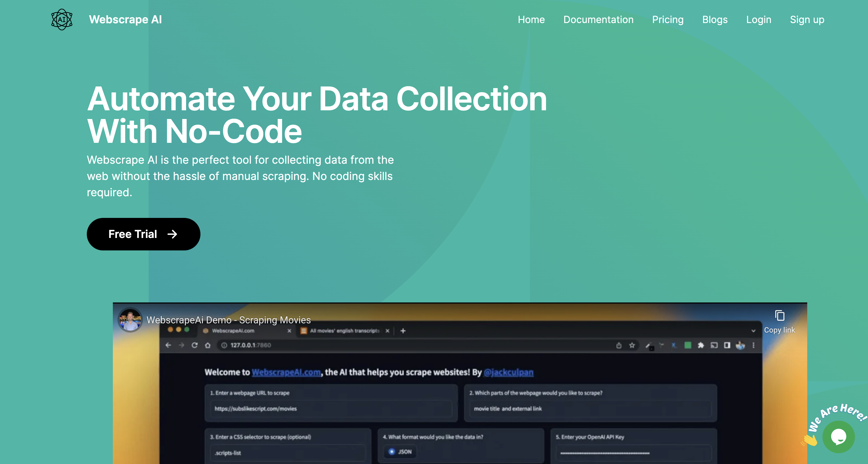This screenshot has height=464, width=868.
Task: Start the Free Trial button
Action: click(143, 234)
